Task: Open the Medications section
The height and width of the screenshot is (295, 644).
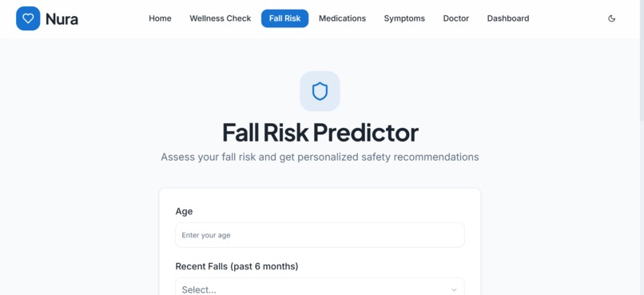Action: (342, 18)
